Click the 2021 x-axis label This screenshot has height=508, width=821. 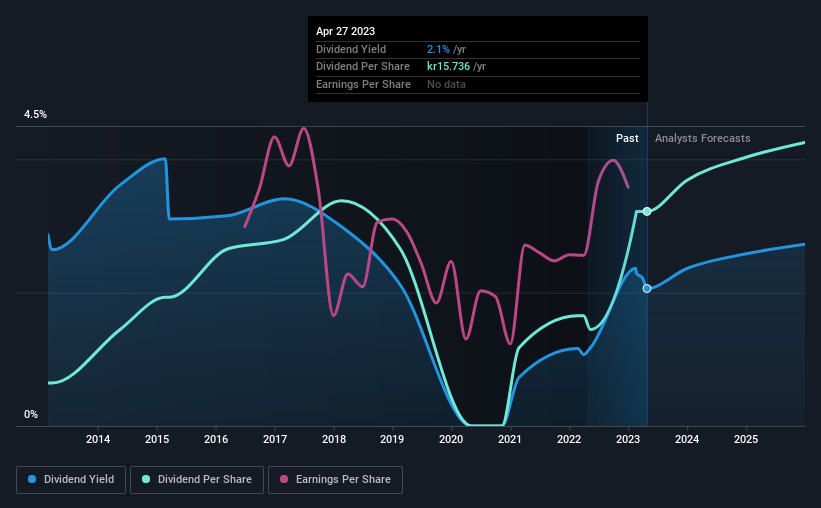click(x=509, y=439)
